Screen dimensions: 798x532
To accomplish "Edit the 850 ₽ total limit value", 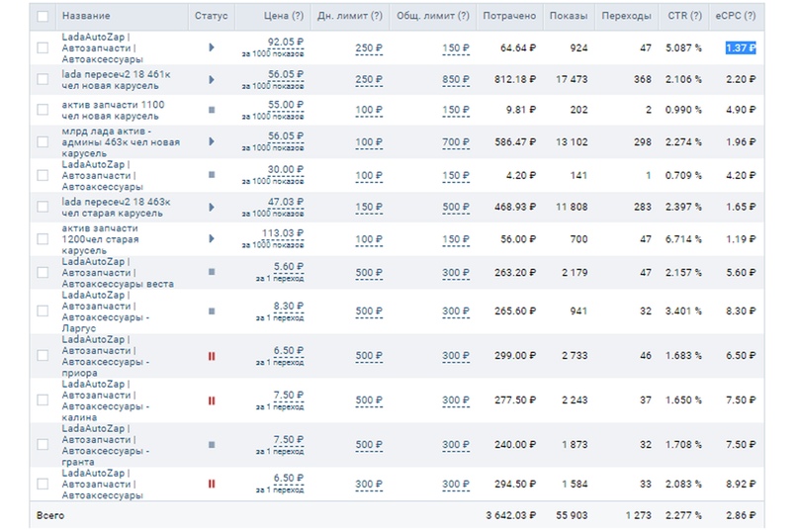I will coord(456,79).
